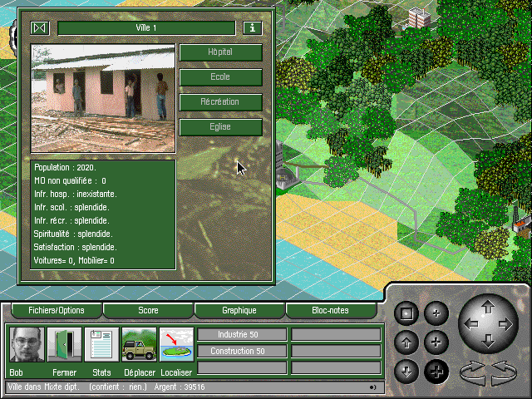
Task: Click the Infr. hosp. : inexistante line
Action: click(x=76, y=194)
